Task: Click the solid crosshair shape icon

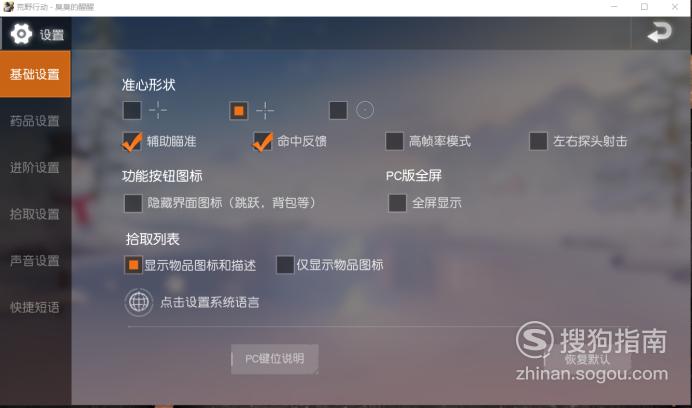Action: pyautogui.click(x=265, y=110)
